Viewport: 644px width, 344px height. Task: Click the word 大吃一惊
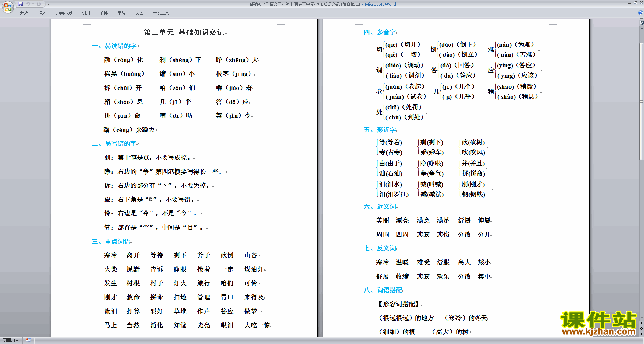pos(257,325)
